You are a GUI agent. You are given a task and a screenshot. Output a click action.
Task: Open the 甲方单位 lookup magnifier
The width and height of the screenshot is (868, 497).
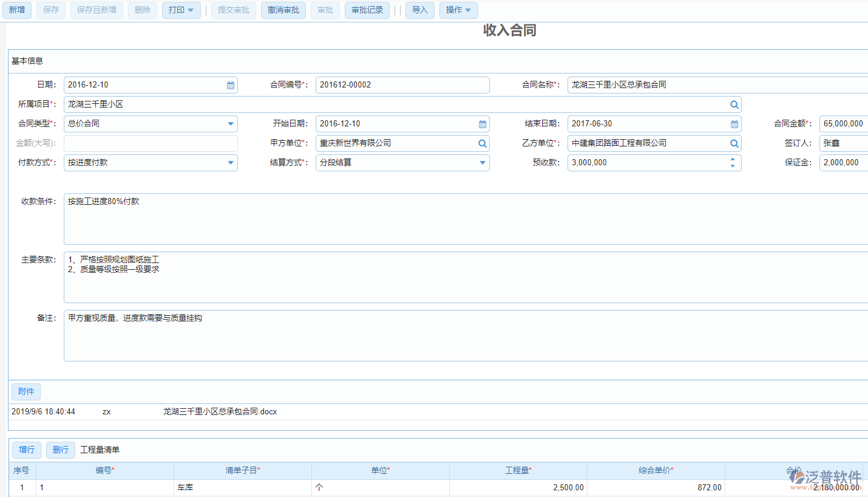(482, 143)
